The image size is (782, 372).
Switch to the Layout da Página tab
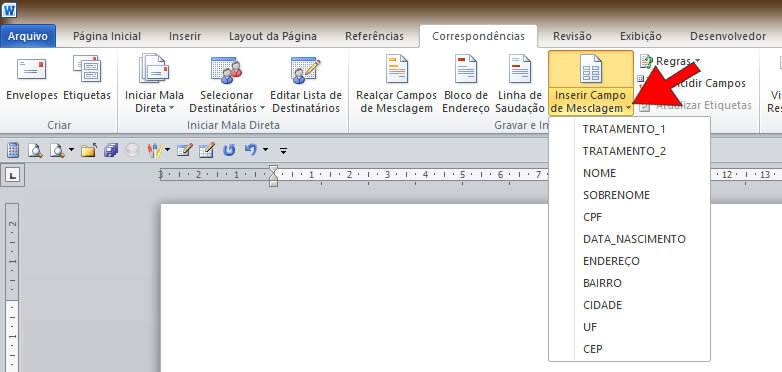point(273,36)
